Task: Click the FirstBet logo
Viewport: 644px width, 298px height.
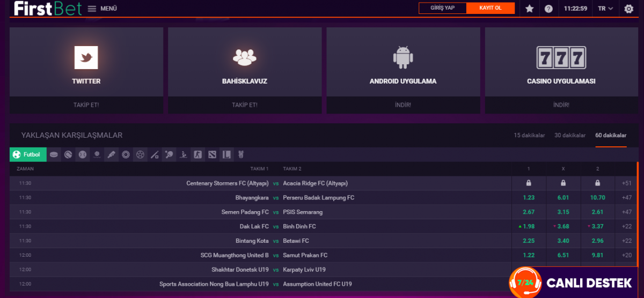Action: tap(48, 9)
